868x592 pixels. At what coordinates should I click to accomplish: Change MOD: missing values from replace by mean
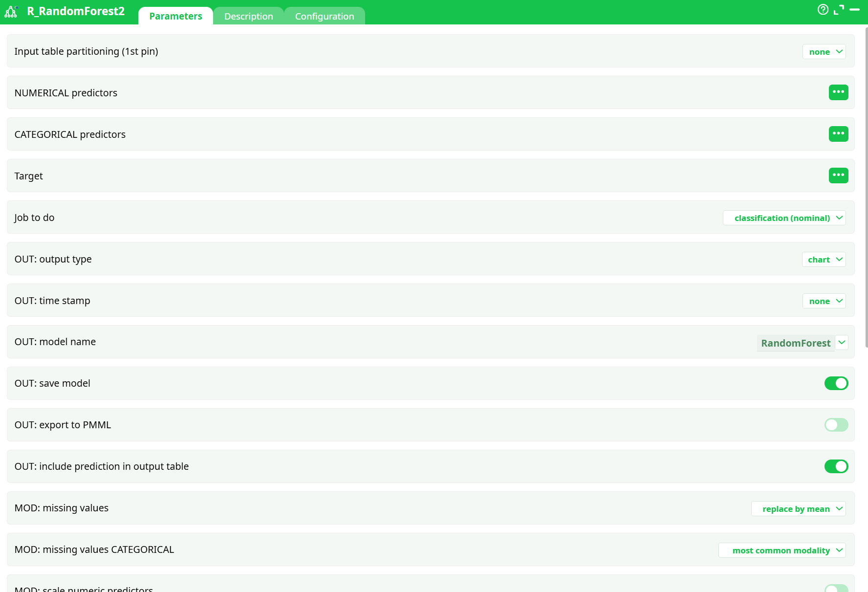(798, 508)
